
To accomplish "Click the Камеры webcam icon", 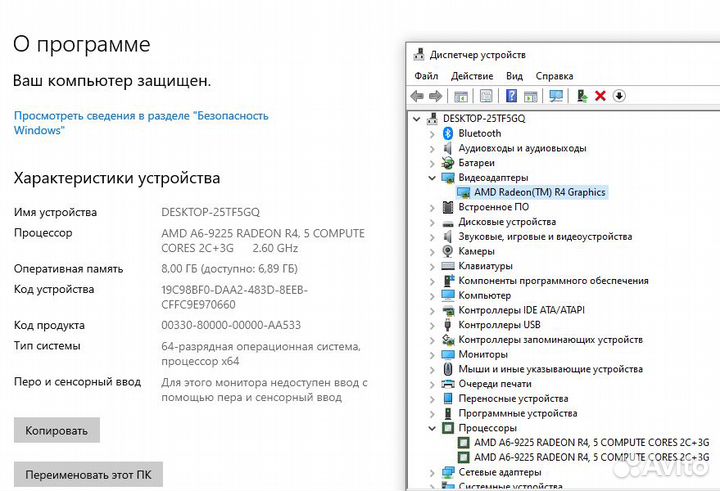I will pos(448,251).
